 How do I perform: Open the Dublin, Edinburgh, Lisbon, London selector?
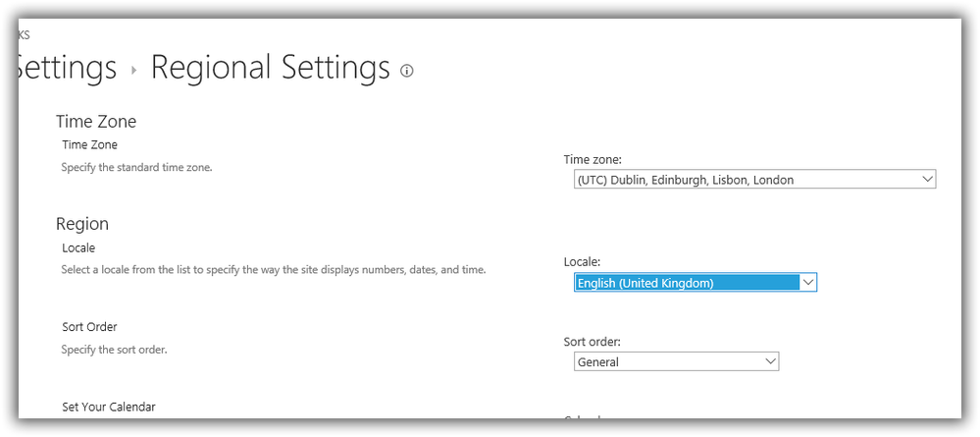[746, 180]
